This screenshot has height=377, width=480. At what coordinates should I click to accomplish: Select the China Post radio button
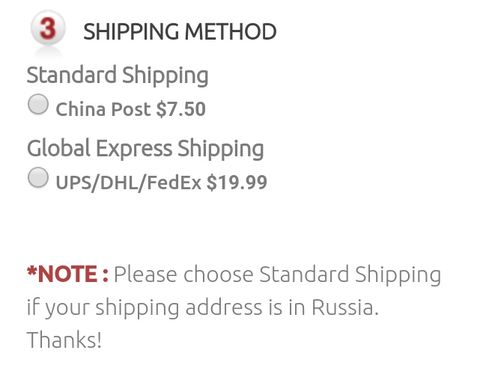coord(38,104)
